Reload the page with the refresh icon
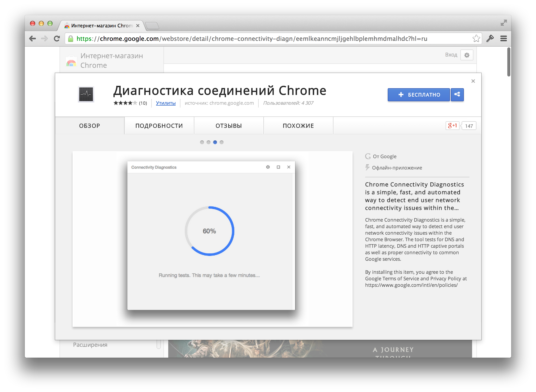Viewport: 536px width, 392px height. pyautogui.click(x=57, y=38)
